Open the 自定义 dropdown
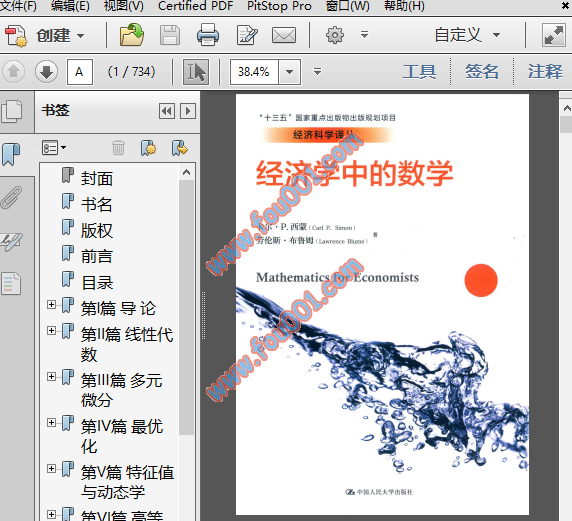Viewport: 572px width, 521px height. pos(467,35)
